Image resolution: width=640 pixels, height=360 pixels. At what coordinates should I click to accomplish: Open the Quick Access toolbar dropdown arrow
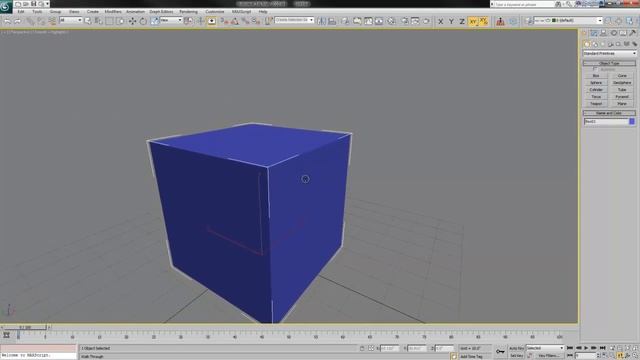click(x=47, y=4)
